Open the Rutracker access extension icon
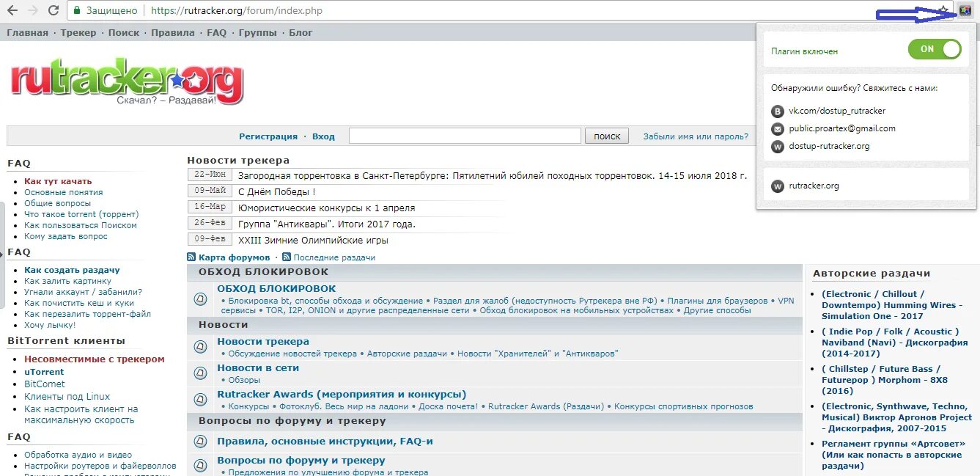Screen dimensions: 980x476 (965, 10)
